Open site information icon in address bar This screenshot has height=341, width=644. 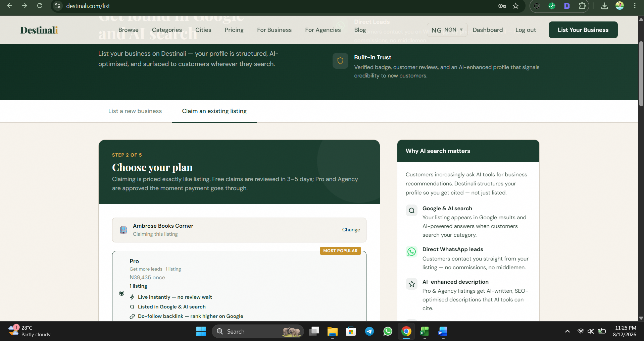coord(58,6)
